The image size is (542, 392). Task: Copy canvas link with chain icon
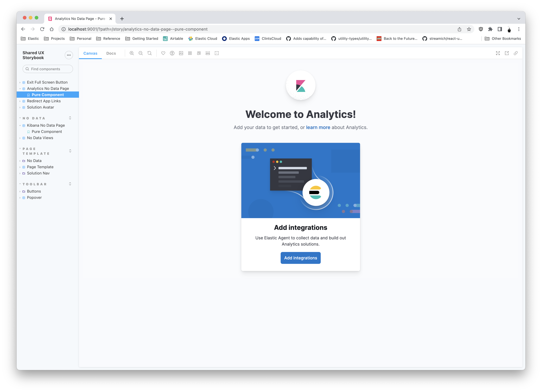pyautogui.click(x=515, y=53)
